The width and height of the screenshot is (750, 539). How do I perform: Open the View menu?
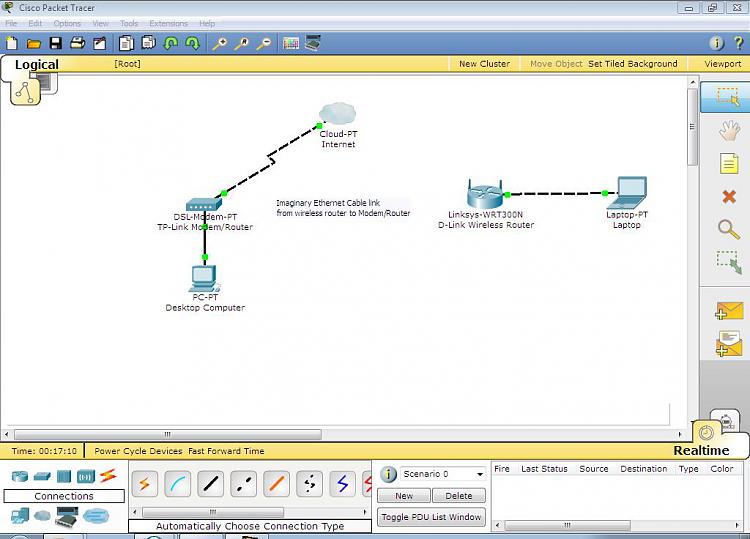pos(100,23)
